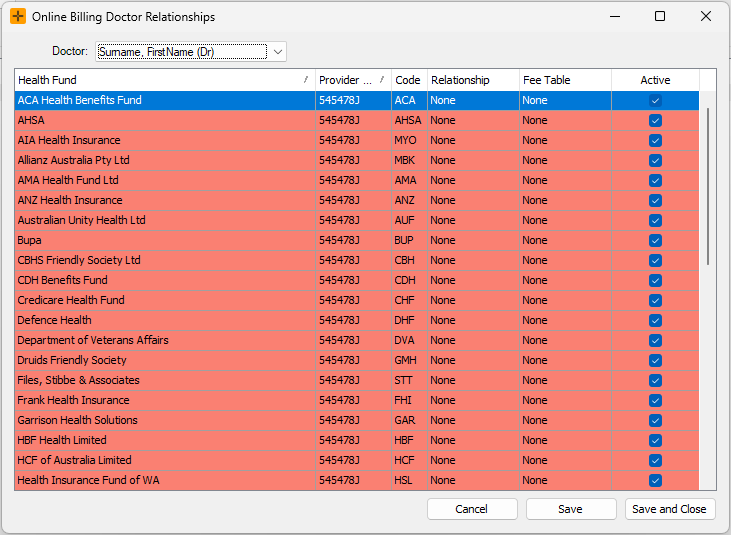Image resolution: width=731 pixels, height=535 pixels.
Task: Maximize the Online Billing Doctor Relationships window
Action: pyautogui.click(x=660, y=16)
